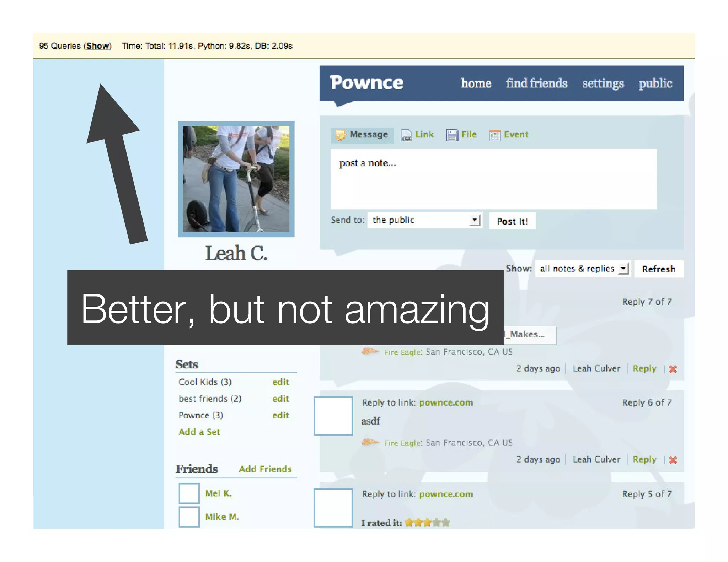Click in the 'post a note...' text area

coord(494,179)
